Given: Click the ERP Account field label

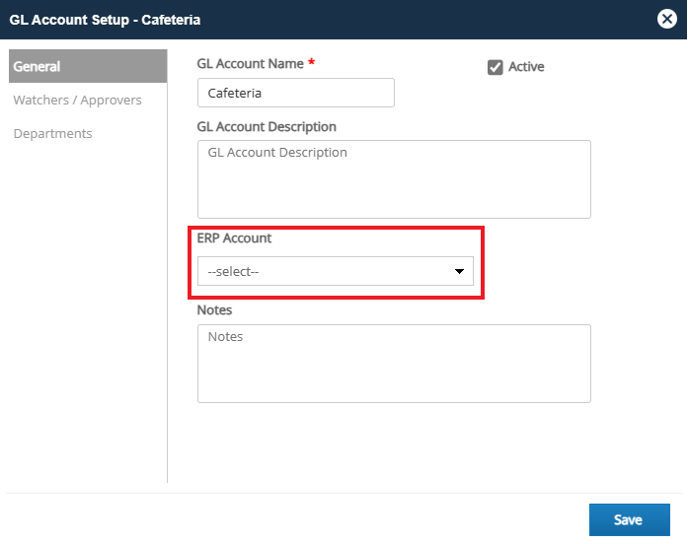Looking at the screenshot, I should [234, 238].
